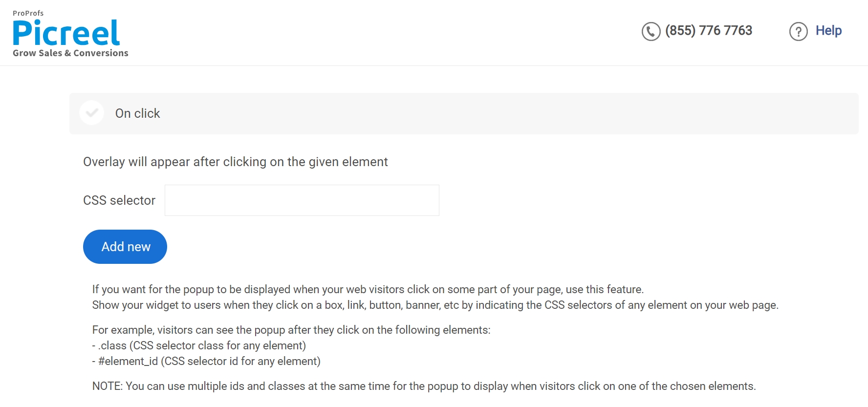The width and height of the screenshot is (868, 407).
Task: Click the ProProfs text above the logo
Action: coord(28,13)
